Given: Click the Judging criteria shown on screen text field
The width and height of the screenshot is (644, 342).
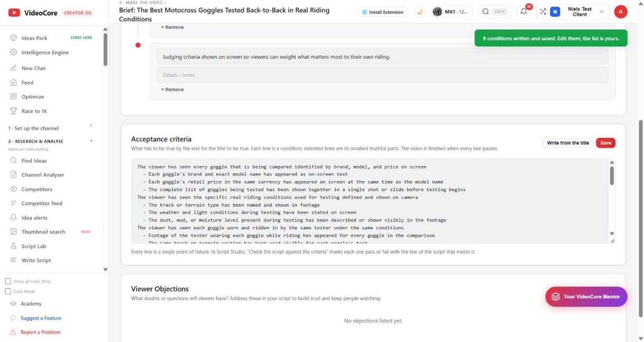Looking at the screenshot, I should (x=382, y=57).
